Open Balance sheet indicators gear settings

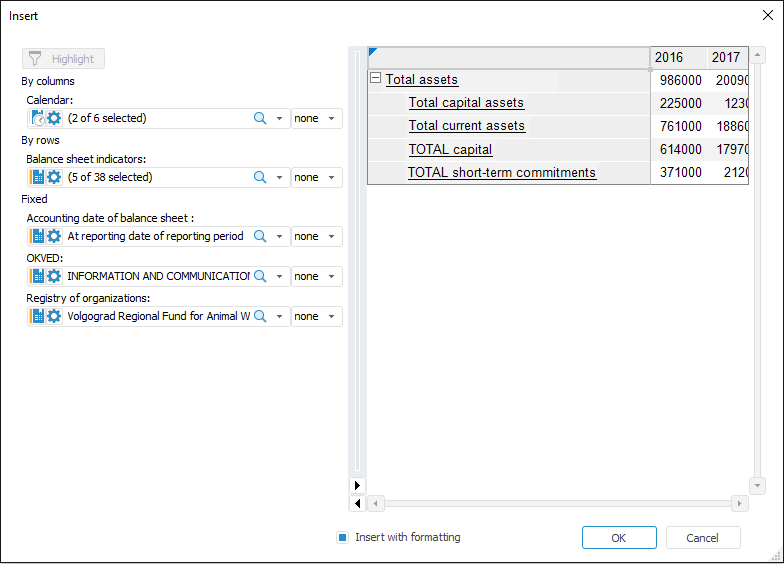[54, 177]
